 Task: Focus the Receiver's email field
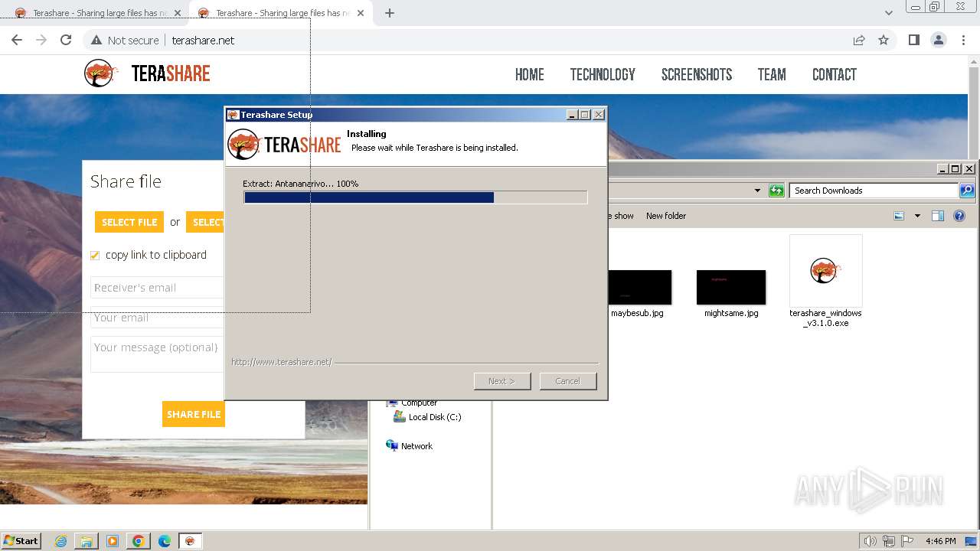pyautogui.click(x=157, y=288)
